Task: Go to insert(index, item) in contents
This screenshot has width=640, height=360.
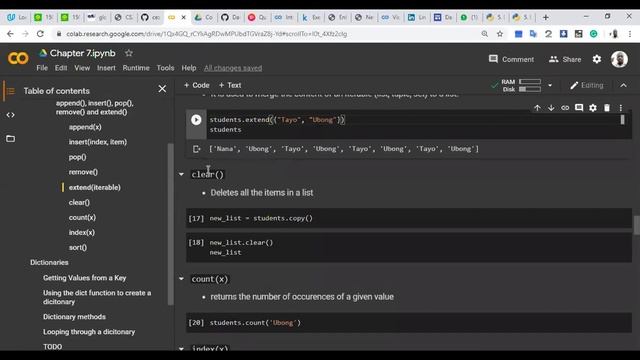Action: (98, 142)
